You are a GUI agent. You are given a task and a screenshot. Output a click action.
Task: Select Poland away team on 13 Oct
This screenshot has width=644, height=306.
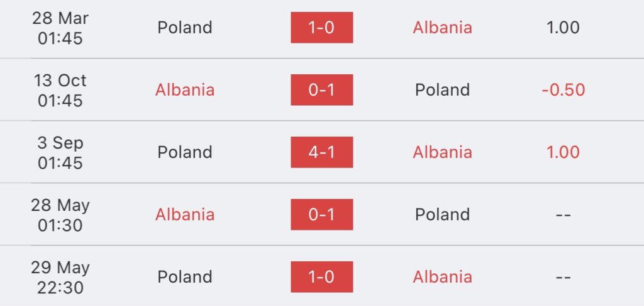click(442, 89)
